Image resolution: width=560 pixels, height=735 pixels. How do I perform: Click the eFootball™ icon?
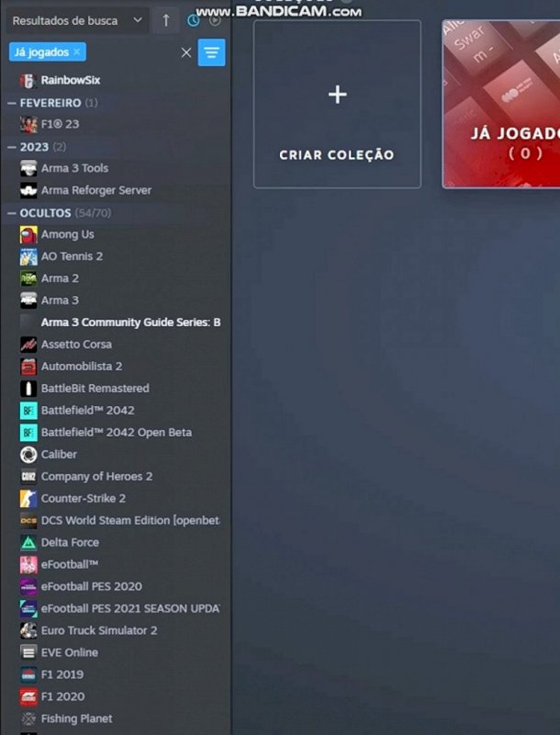tap(28, 564)
